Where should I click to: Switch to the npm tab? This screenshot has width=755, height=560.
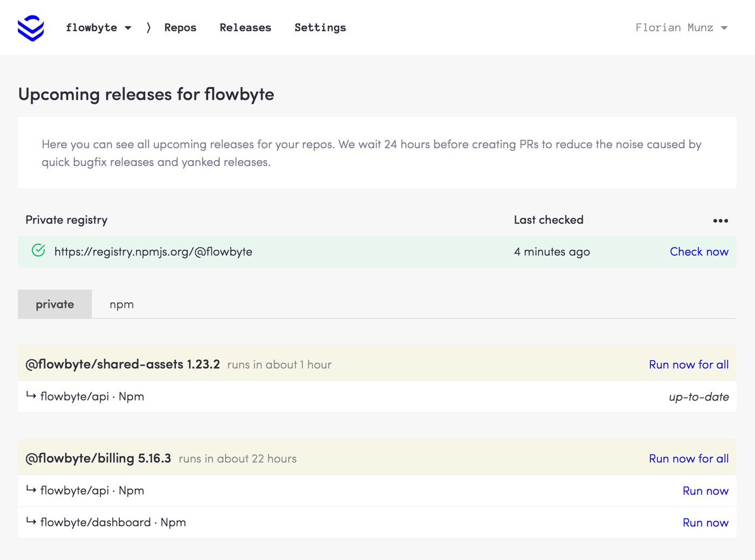(x=121, y=304)
